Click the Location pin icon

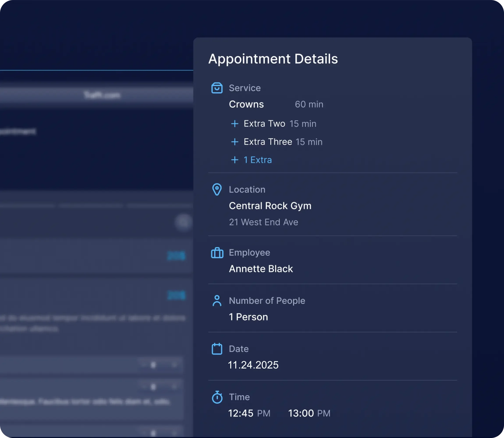217,189
